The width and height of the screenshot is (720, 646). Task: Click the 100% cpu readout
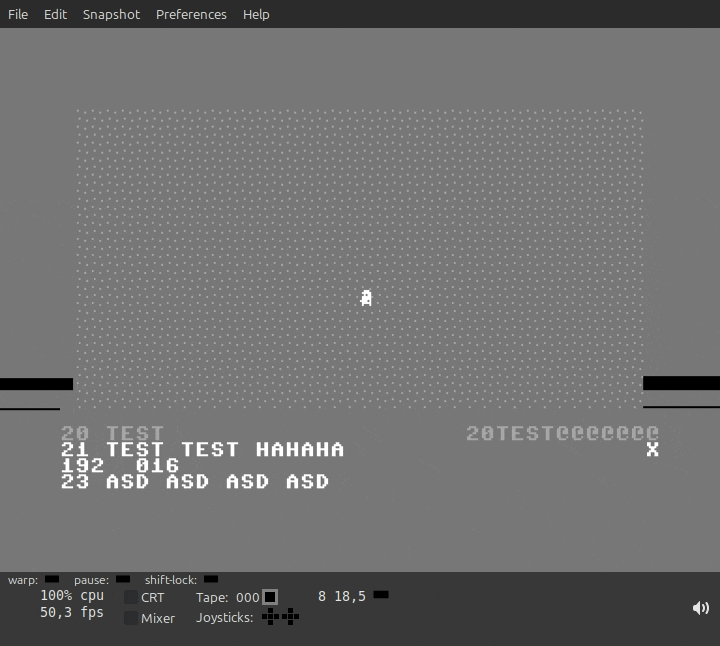(x=72, y=595)
